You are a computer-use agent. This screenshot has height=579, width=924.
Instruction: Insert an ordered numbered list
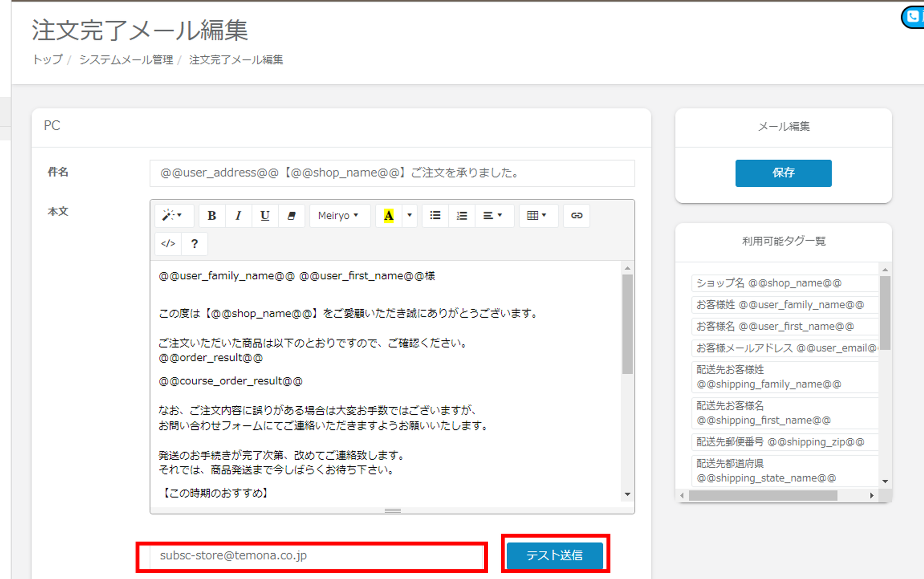462,216
